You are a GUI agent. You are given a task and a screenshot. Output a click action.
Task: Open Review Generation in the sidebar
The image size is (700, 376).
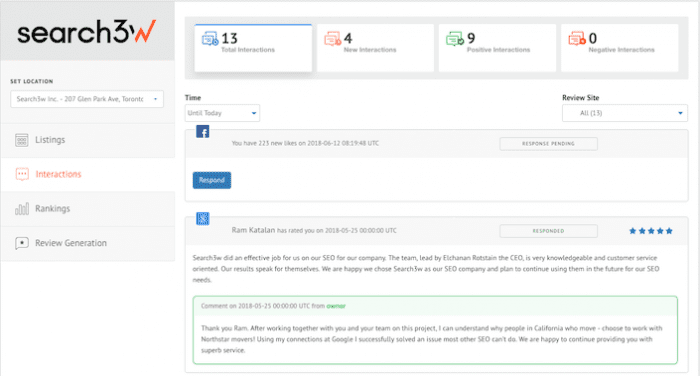[88, 243]
